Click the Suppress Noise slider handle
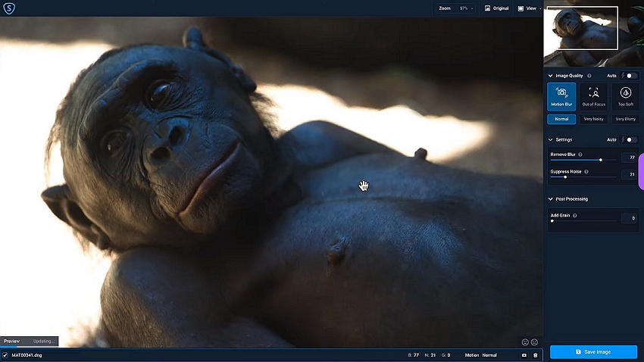644x362 pixels. click(564, 177)
